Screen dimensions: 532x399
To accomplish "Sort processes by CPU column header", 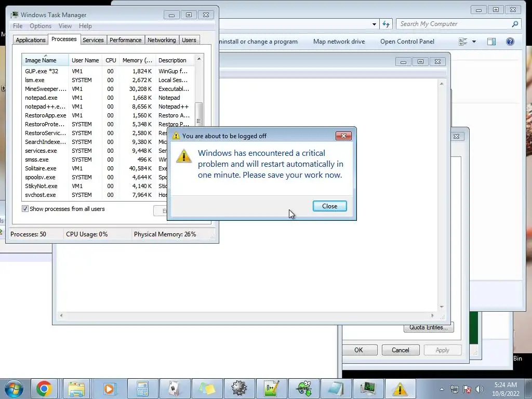I will 111,60.
